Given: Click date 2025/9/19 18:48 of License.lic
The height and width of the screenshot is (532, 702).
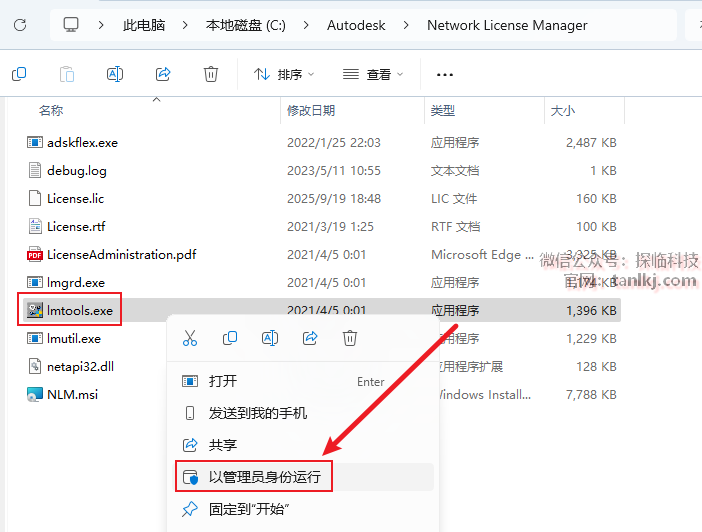Looking at the screenshot, I should tap(334, 198).
